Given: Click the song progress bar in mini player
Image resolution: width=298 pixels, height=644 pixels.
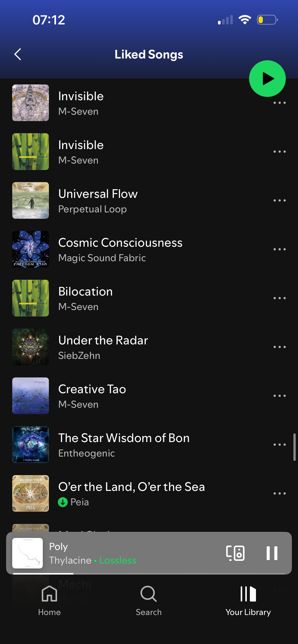Looking at the screenshot, I should (149, 574).
